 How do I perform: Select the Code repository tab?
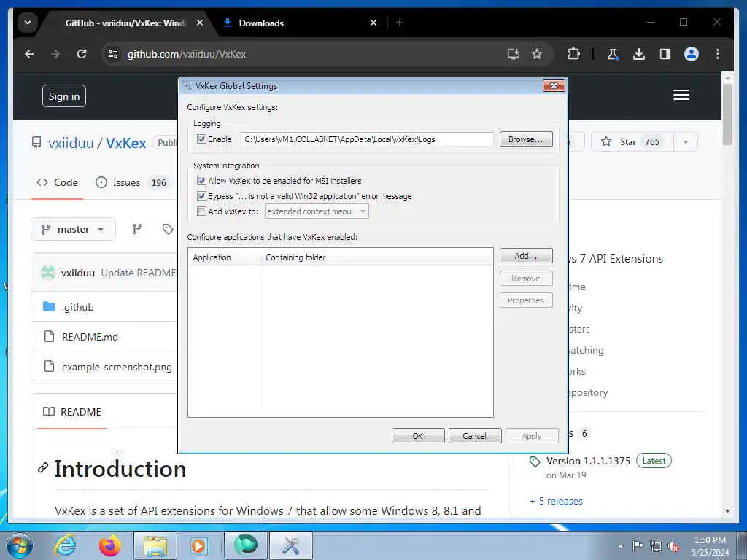(x=57, y=182)
